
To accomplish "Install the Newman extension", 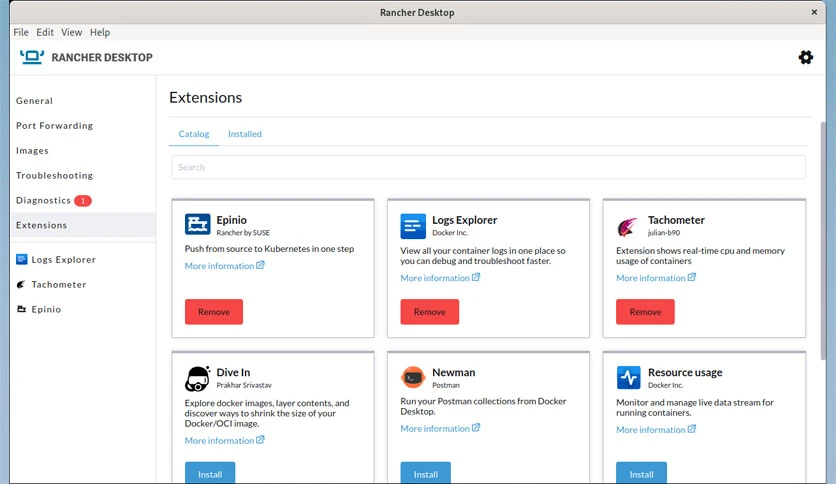I will click(425, 473).
